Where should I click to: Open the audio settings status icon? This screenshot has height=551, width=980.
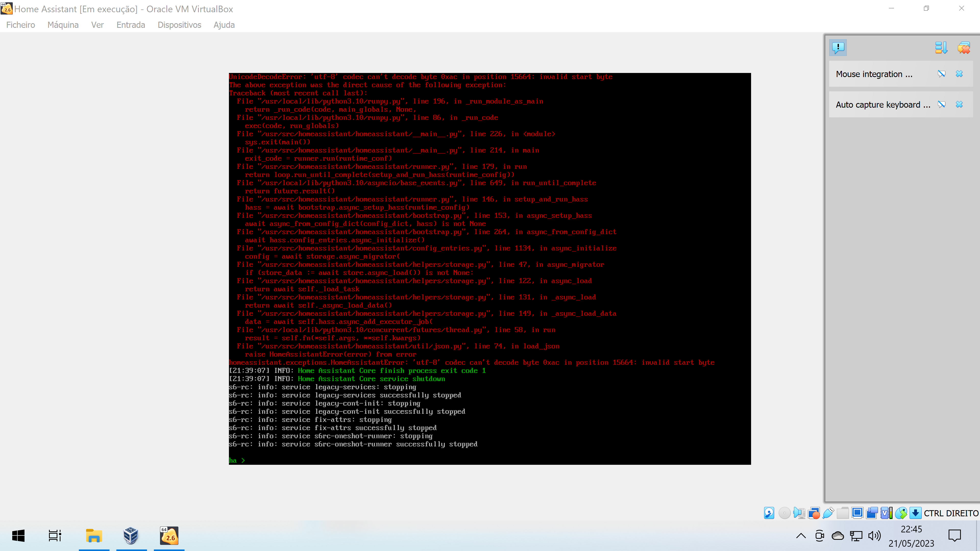(x=799, y=513)
